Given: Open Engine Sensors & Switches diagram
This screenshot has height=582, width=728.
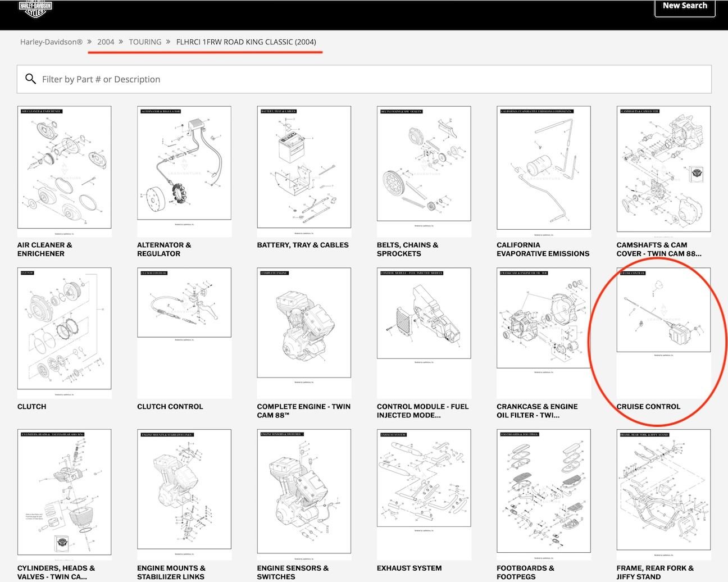Looking at the screenshot, I should coord(304,489).
